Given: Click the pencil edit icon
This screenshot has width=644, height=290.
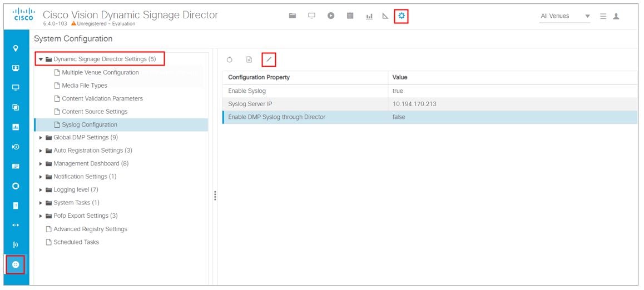Looking at the screenshot, I should 269,60.
